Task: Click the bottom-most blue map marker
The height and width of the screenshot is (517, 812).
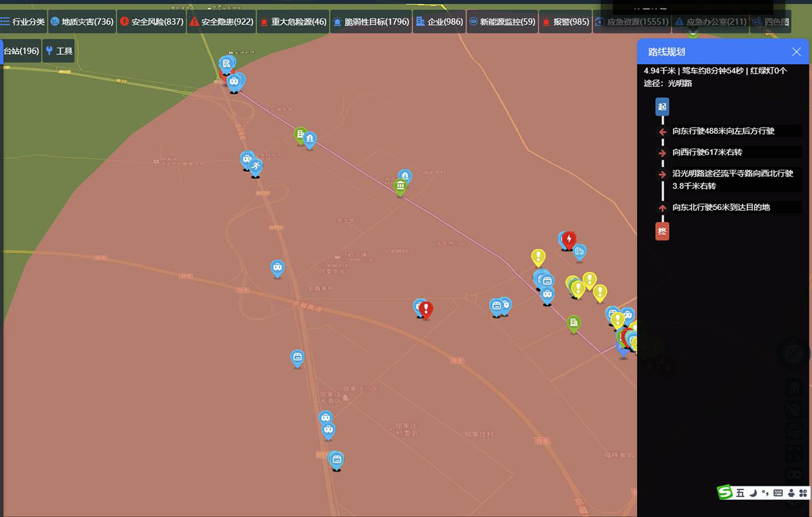Action: click(337, 460)
